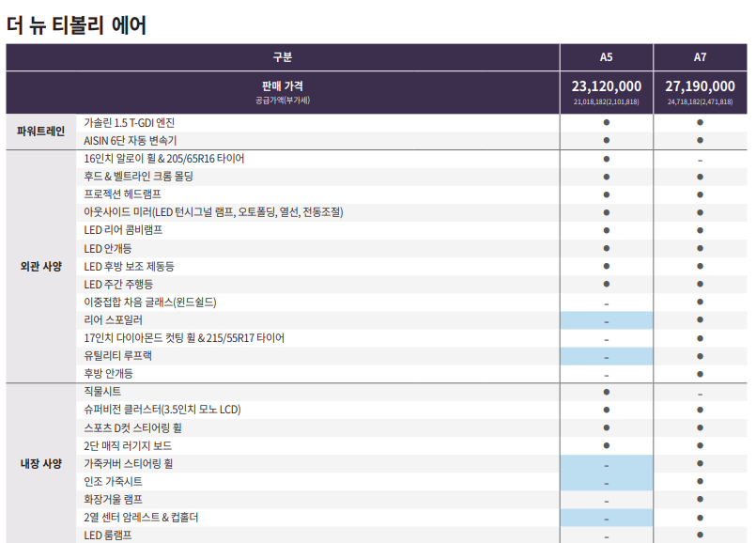Click highlighted A5 cell for 가죽커버 스티어링 휠
Viewport: 756px width, 543px height.
[607, 464]
